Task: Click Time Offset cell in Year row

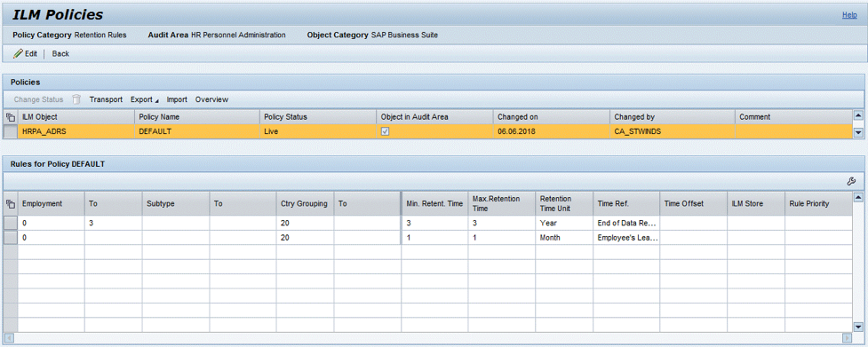Action: pos(694,224)
